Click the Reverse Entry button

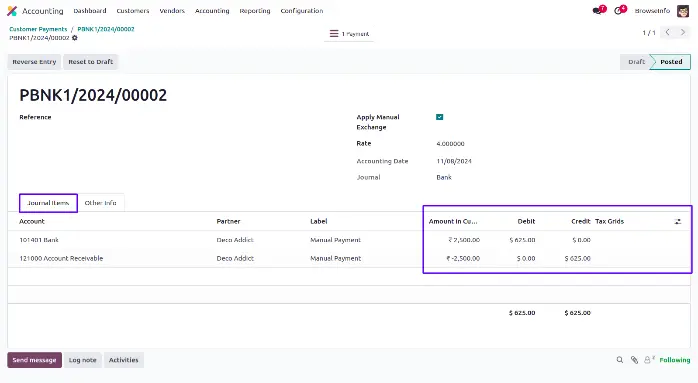click(x=34, y=62)
